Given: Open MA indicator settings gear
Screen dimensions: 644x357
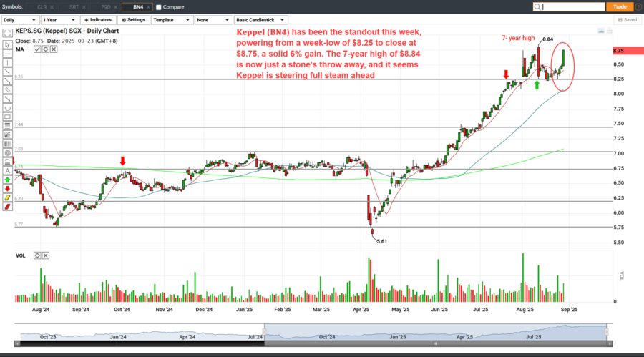Looking at the screenshot, I should click(46, 49).
